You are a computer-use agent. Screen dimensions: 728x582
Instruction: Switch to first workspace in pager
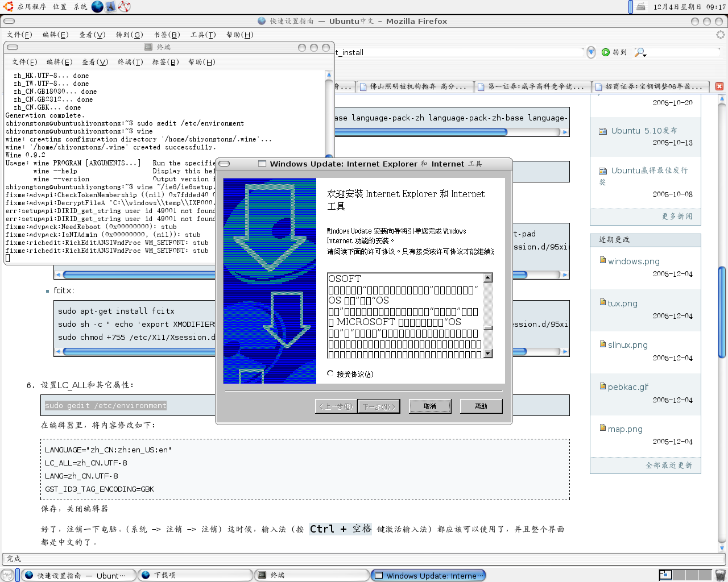[665, 575]
